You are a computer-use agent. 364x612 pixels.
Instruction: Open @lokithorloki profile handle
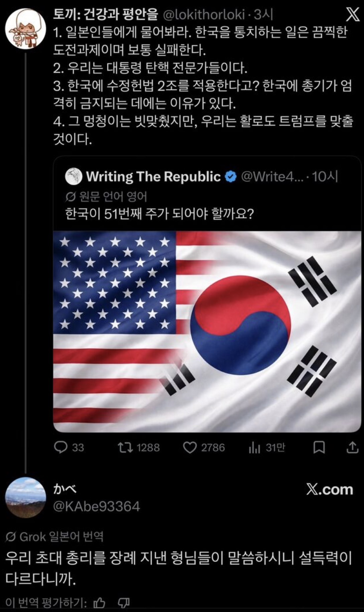(204, 14)
